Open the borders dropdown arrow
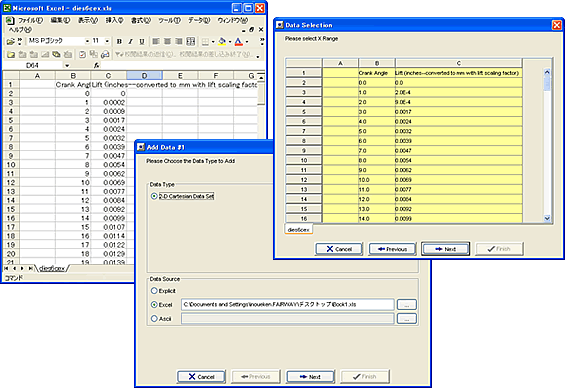Image resolution: width=565 pixels, height=388 pixels. coord(213,42)
